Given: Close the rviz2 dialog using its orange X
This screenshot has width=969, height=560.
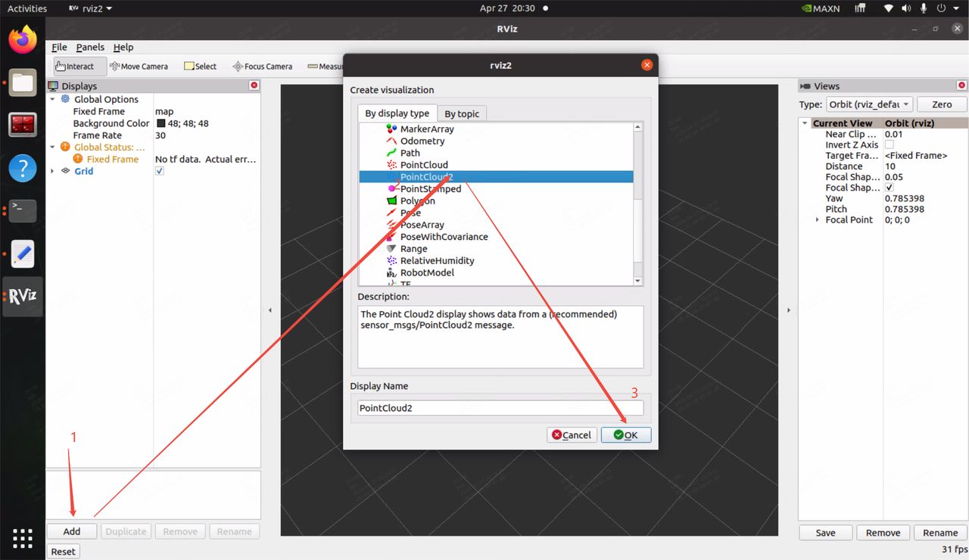Looking at the screenshot, I should click(x=647, y=65).
